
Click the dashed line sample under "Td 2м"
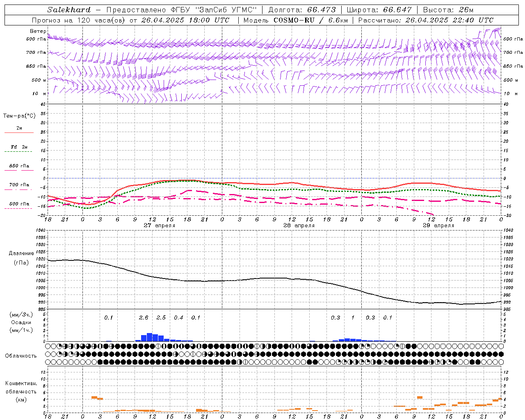point(18,152)
